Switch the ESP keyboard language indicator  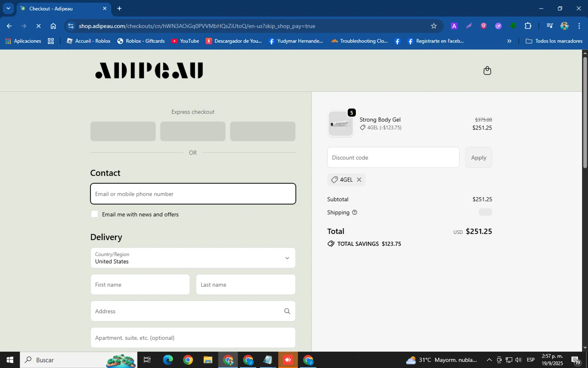pyautogui.click(x=531, y=360)
